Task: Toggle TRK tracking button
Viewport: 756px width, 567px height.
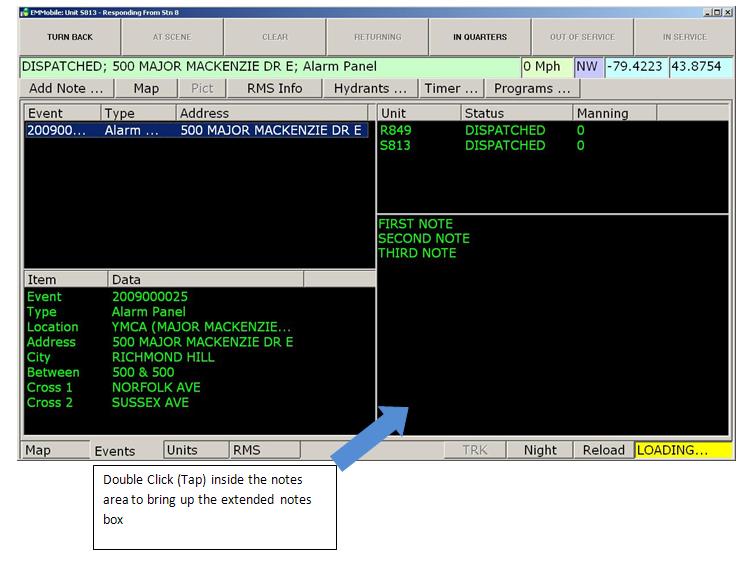Action: [475, 450]
